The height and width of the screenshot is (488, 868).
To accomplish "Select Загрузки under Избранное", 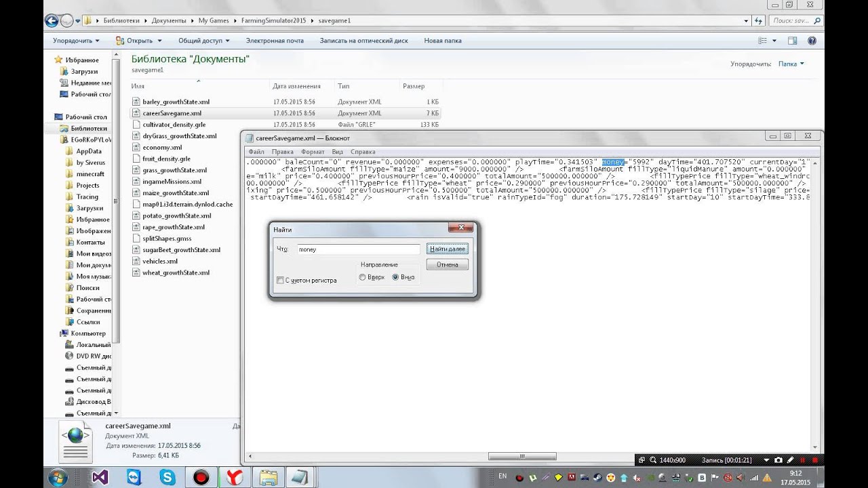I will click(x=84, y=71).
